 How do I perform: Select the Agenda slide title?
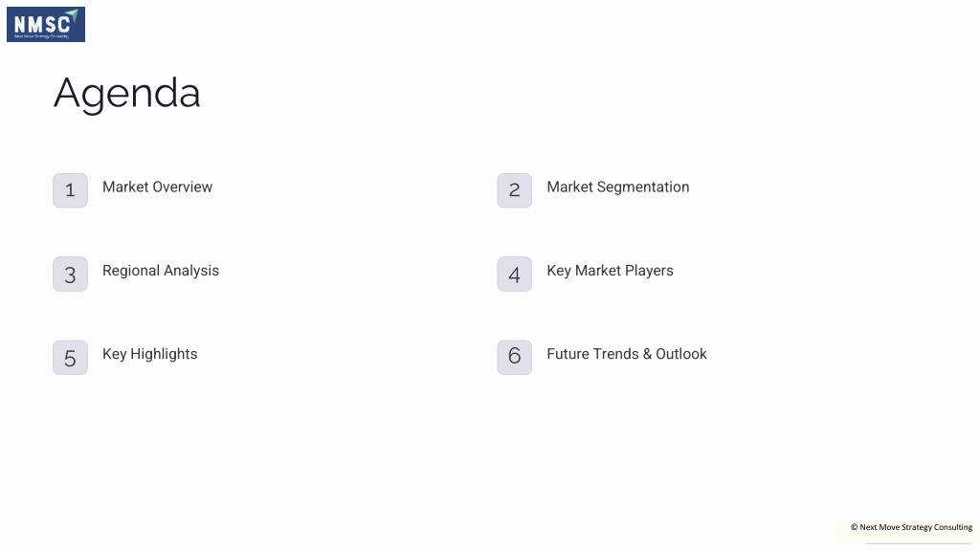pyautogui.click(x=127, y=94)
